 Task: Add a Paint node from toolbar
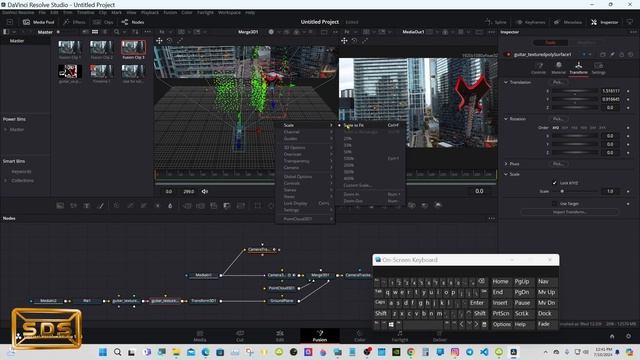[100, 206]
